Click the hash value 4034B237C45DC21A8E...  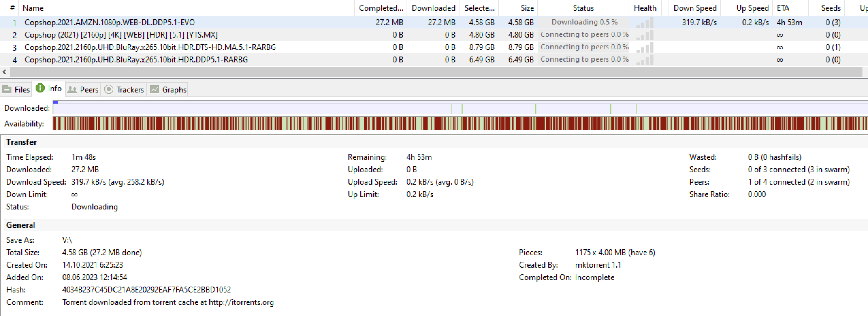click(x=146, y=290)
